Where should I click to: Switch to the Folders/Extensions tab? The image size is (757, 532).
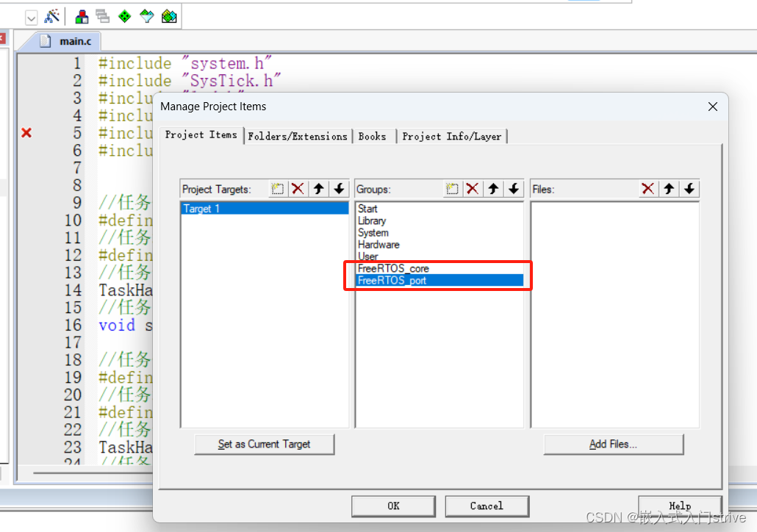pos(298,136)
